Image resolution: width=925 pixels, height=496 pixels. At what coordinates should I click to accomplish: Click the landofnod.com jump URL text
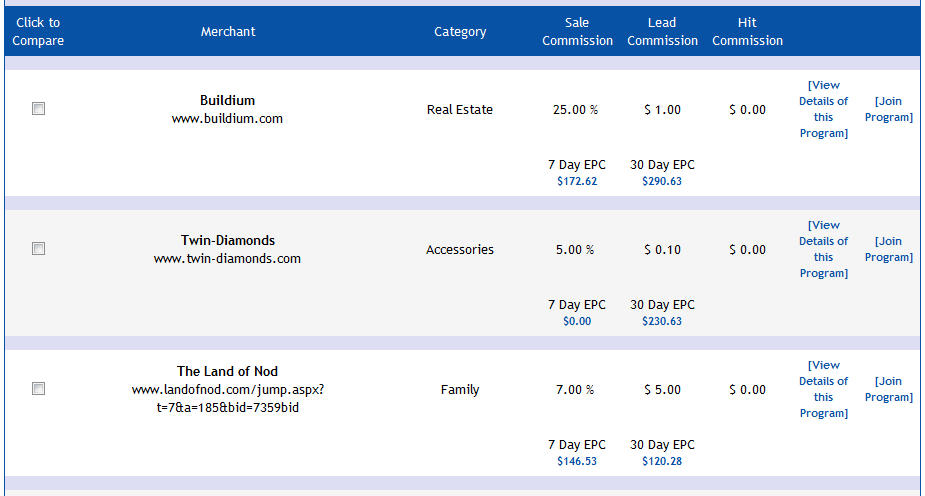(x=228, y=399)
